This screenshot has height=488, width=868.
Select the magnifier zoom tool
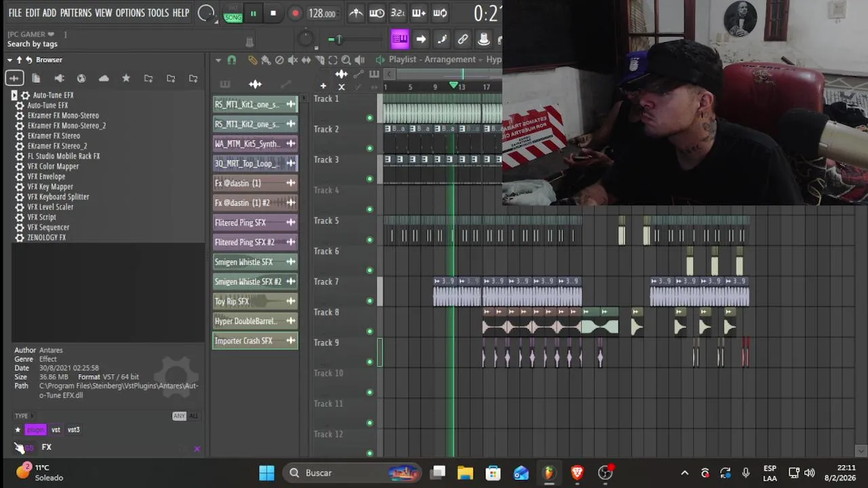point(346,60)
